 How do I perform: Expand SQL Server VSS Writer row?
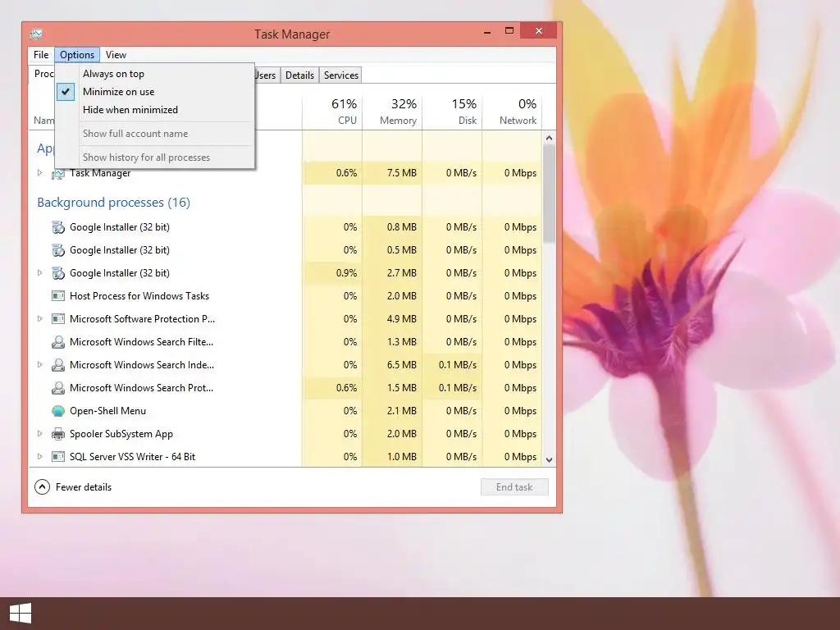click(39, 456)
